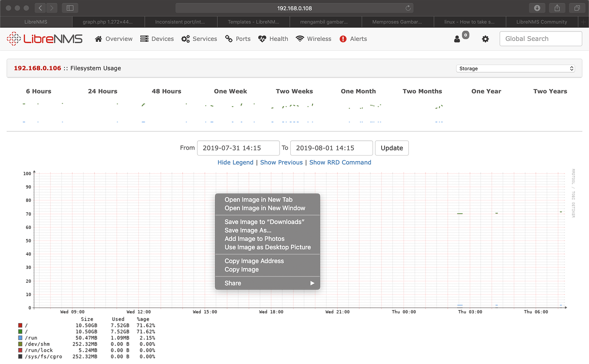View the Two Weeks graph period
This screenshot has height=364, width=589.
click(294, 91)
